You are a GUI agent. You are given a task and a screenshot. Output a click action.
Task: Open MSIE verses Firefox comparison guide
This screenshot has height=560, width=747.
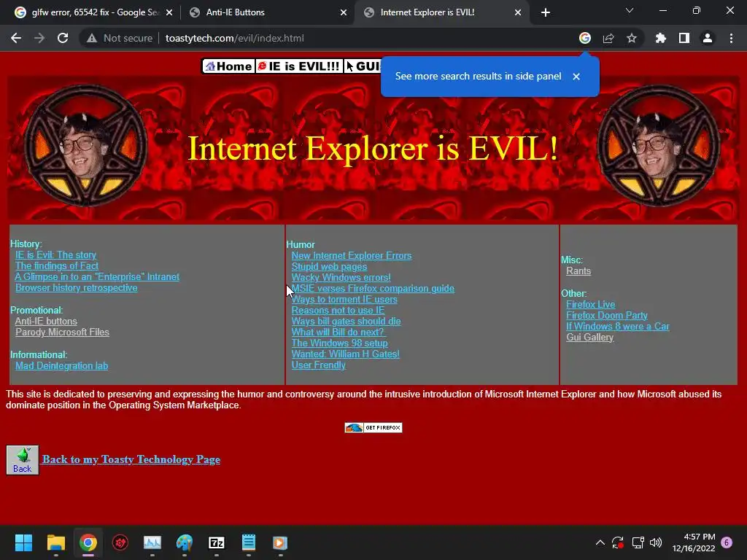(373, 289)
